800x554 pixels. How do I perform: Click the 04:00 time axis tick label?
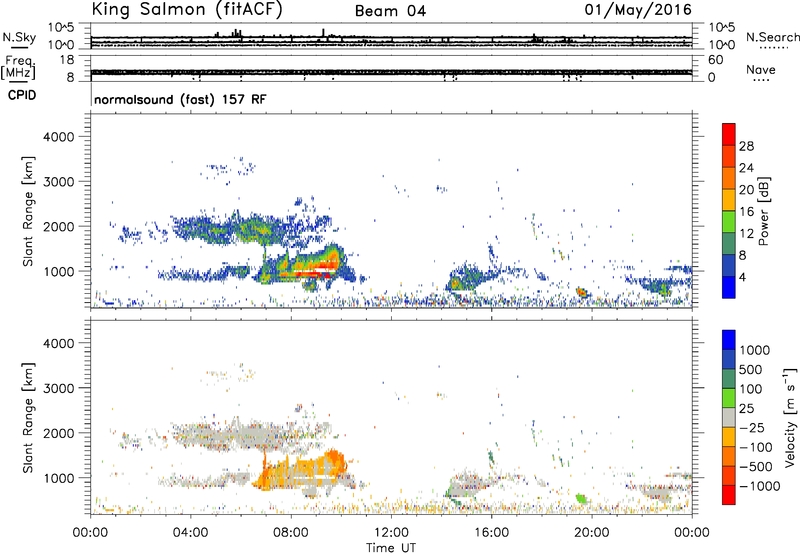coord(190,533)
